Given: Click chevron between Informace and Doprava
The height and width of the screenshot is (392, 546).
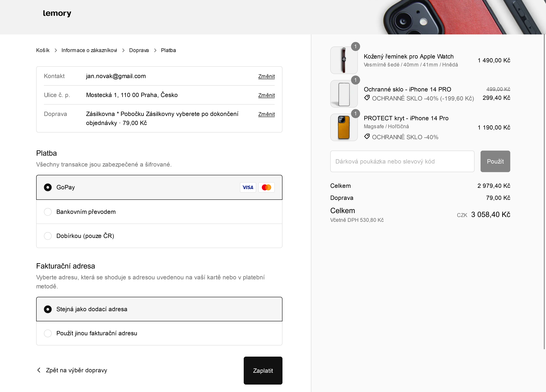Looking at the screenshot, I should click(123, 50).
